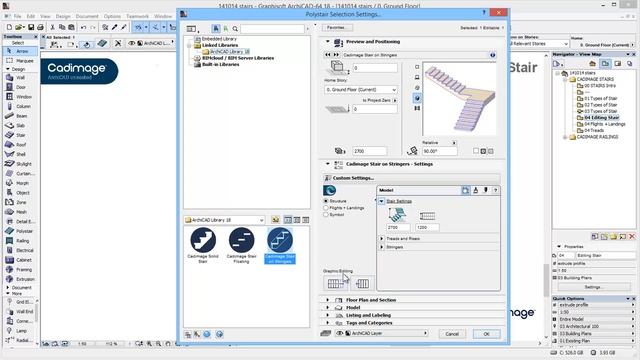Expand the Floor Plan and Section panel

click(x=327, y=300)
